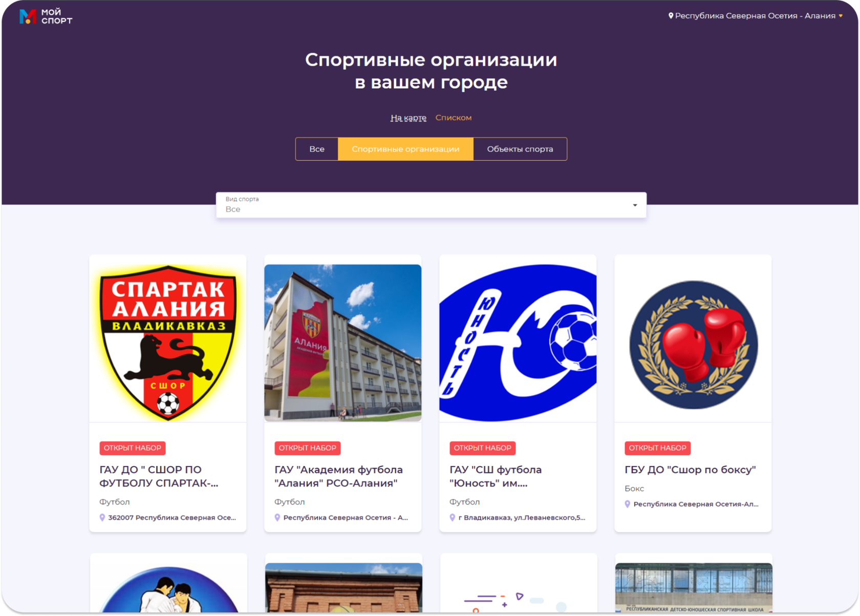Open the Мой Спорт logo home link
The width and height of the screenshot is (860, 616).
pyautogui.click(x=46, y=16)
